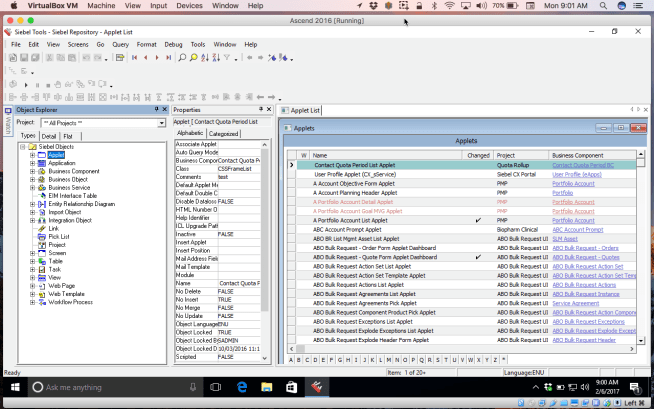Switch to the Flat tab
Viewport: 654px width, 409px height.
coord(68,136)
